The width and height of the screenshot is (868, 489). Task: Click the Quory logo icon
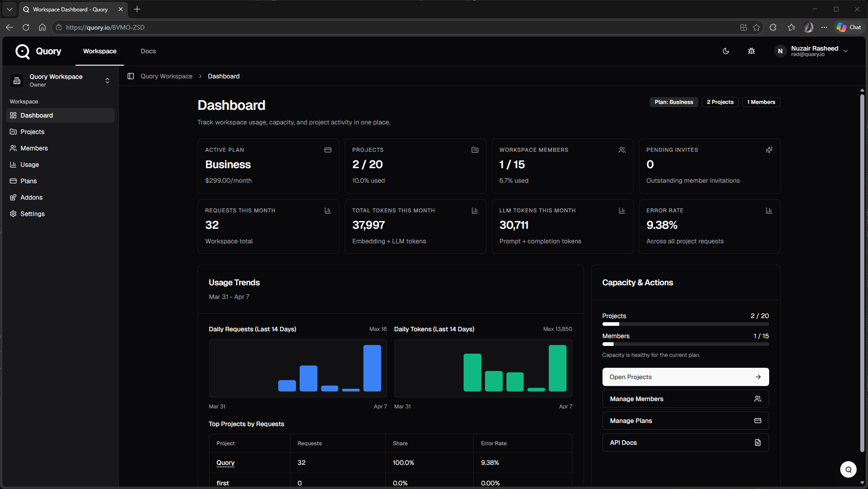click(22, 51)
